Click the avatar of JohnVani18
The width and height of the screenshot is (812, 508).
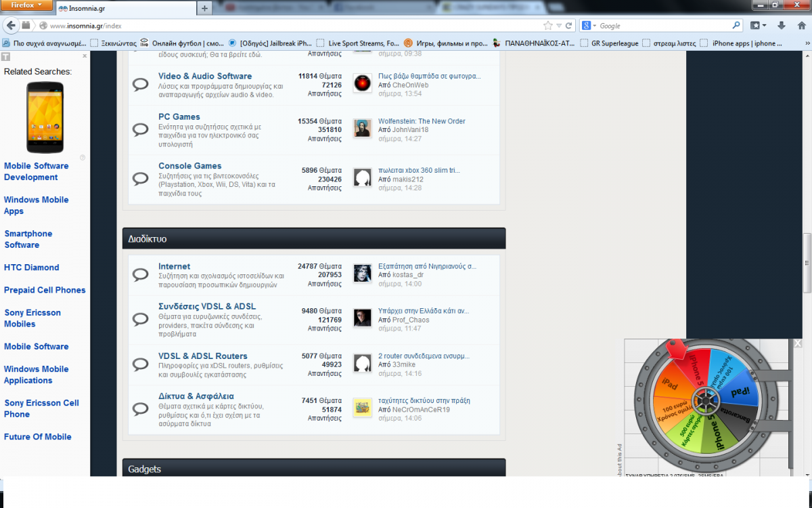(363, 128)
